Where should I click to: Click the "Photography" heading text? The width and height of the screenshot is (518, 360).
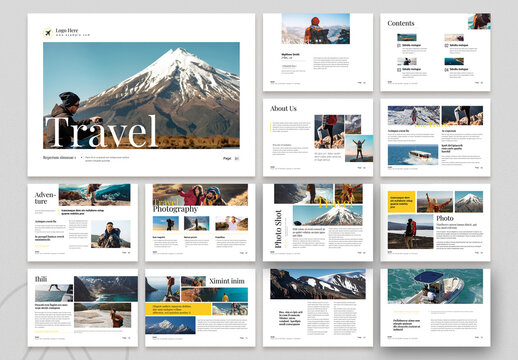175,209
